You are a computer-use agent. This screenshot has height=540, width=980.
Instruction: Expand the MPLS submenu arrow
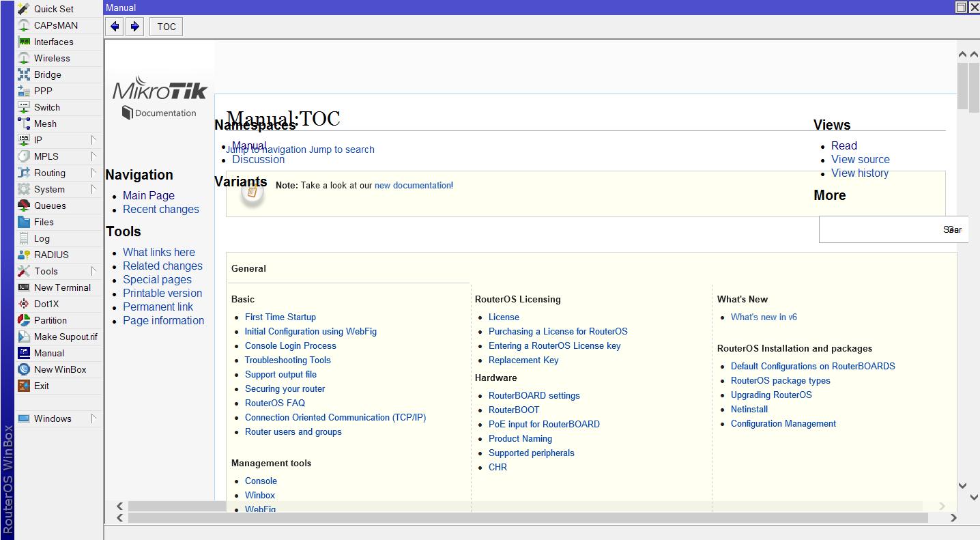(x=93, y=156)
